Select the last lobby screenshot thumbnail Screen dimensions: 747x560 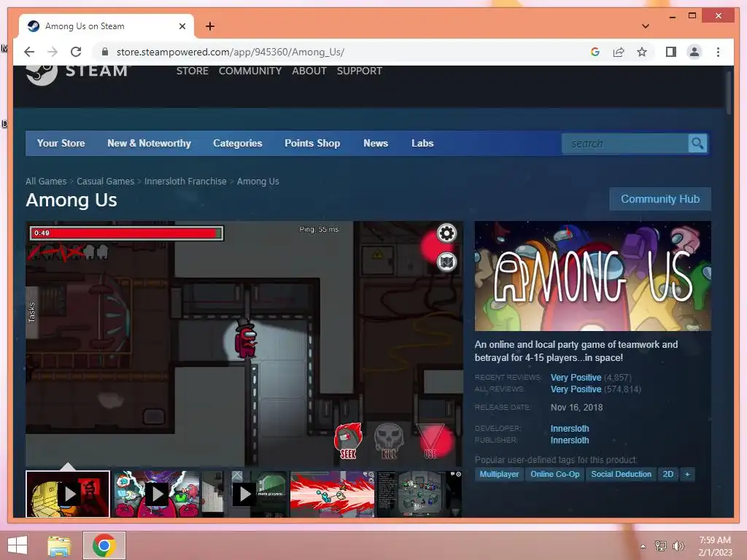coord(419,494)
